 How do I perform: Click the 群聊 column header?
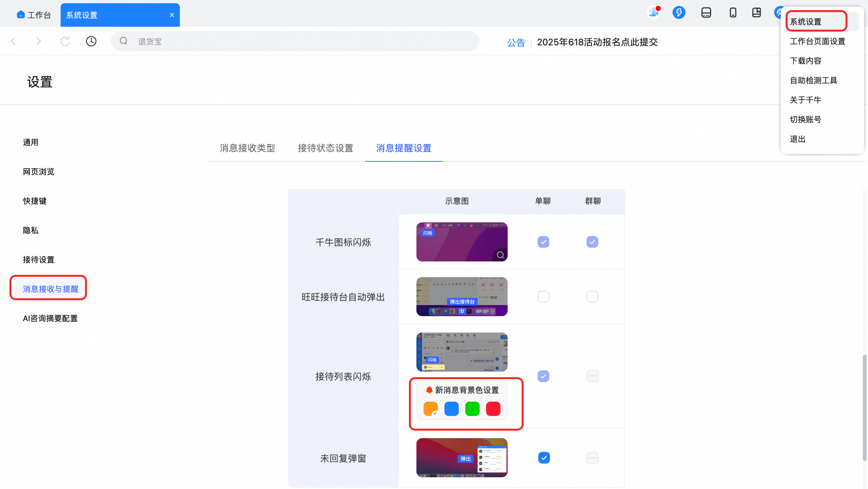[x=593, y=201]
